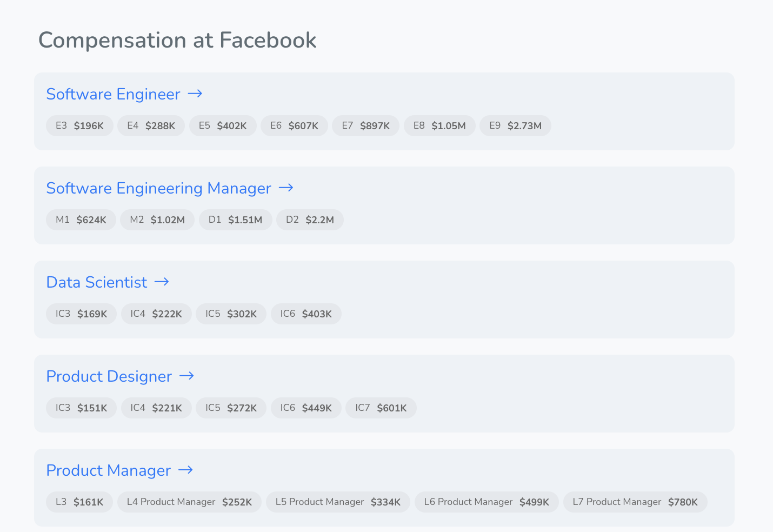Image resolution: width=773 pixels, height=532 pixels.
Task: Pick the IC3 $151K Product Designer chip
Action: 81,408
